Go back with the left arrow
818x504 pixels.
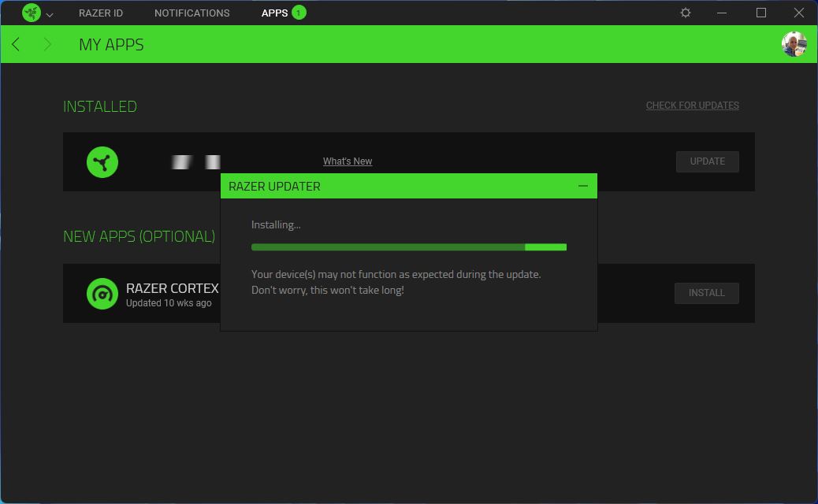click(16, 44)
